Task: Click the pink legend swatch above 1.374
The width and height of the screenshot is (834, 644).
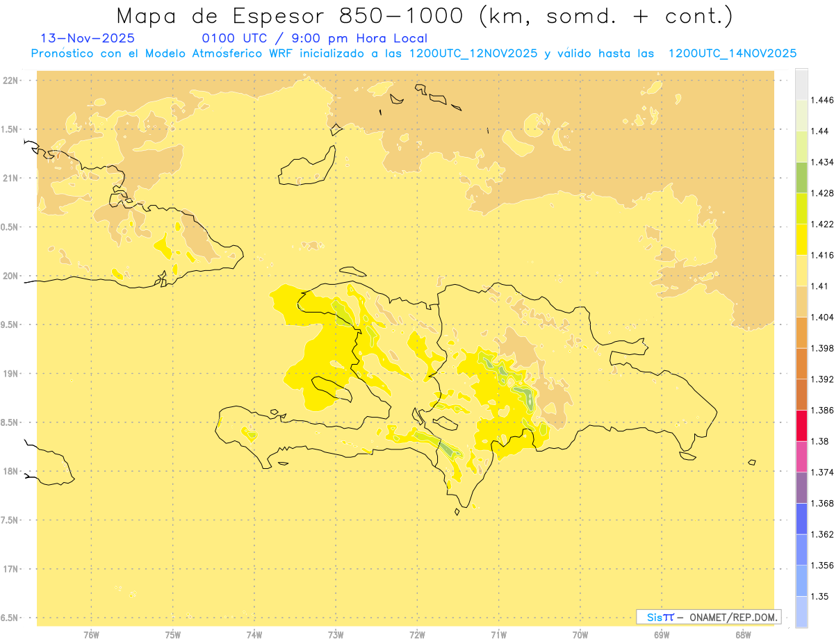Action: point(801,456)
